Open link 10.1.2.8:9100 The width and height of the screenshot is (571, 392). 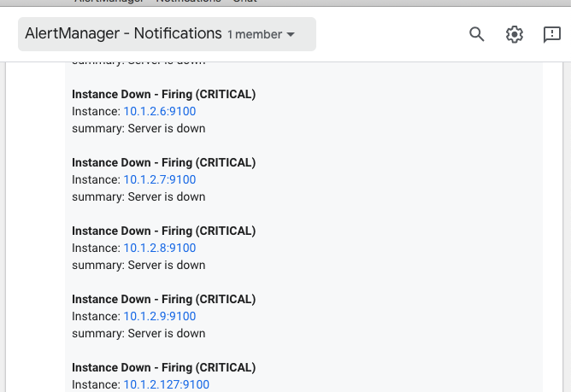pyautogui.click(x=160, y=248)
